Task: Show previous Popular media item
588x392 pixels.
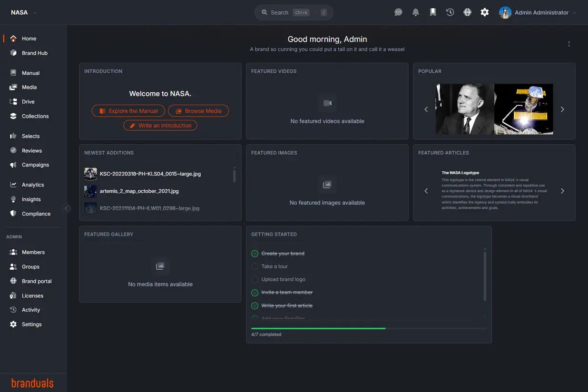Action: [x=426, y=109]
